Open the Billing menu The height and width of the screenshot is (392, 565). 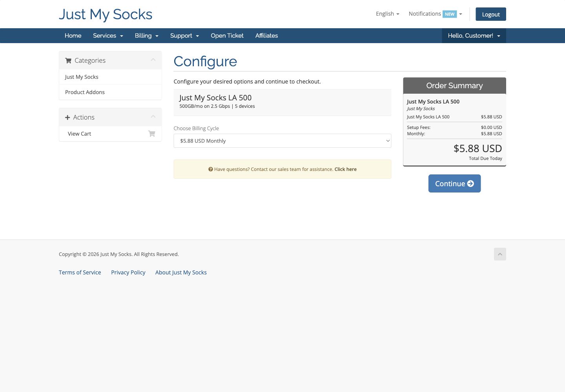[146, 36]
